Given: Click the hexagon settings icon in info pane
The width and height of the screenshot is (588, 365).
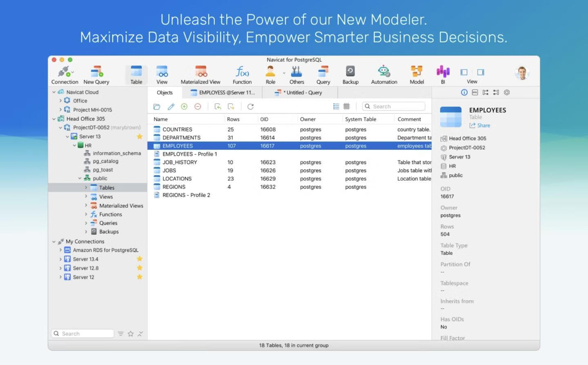Looking at the screenshot, I should (x=507, y=93).
